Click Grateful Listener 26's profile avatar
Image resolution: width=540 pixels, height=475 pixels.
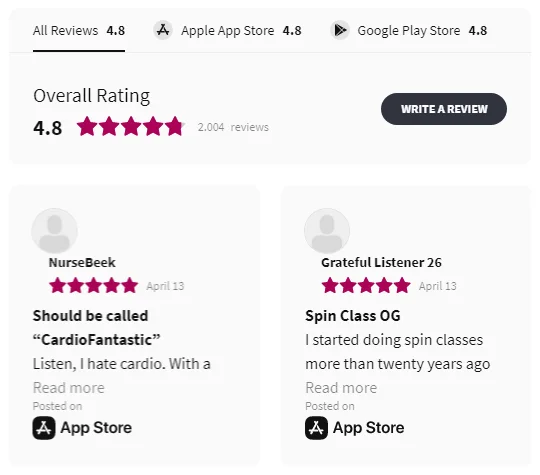(327, 231)
